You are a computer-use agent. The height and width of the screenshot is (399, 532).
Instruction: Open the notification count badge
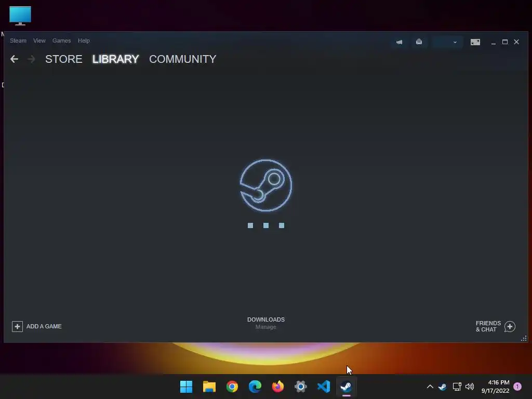[517, 387]
